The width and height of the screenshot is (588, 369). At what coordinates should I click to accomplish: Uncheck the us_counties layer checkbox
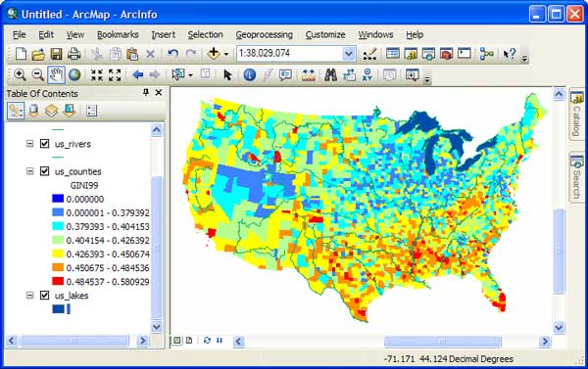point(45,171)
